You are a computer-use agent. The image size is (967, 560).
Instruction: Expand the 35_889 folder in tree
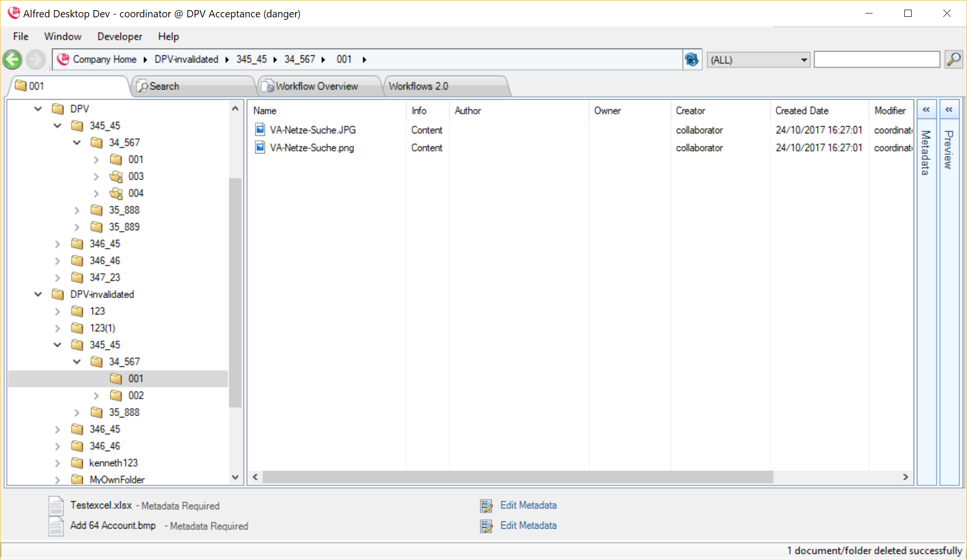77,227
